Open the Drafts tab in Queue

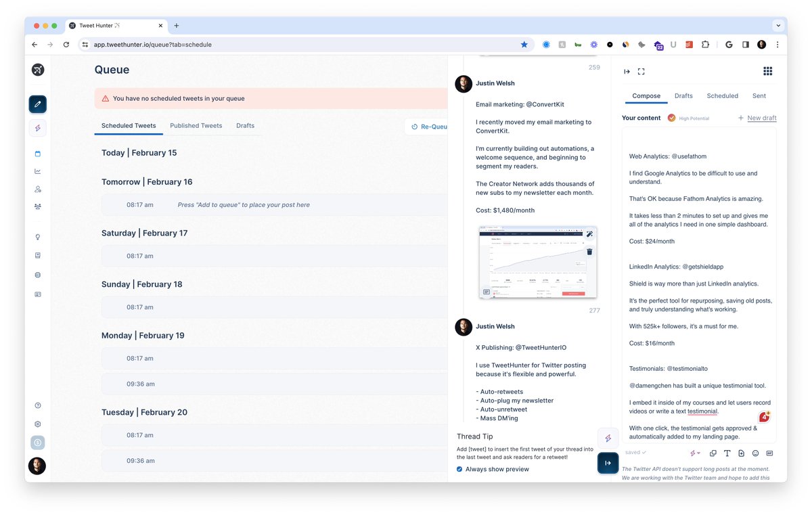[245, 126]
